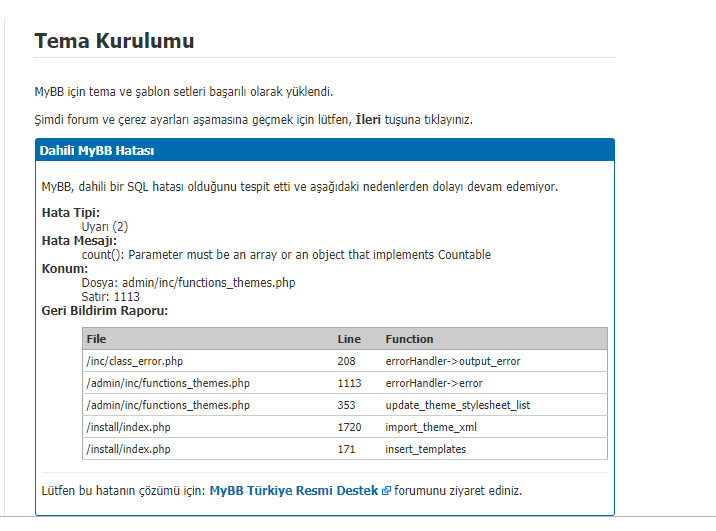Click the Function column header
The width and height of the screenshot is (716, 531).
[x=409, y=339]
